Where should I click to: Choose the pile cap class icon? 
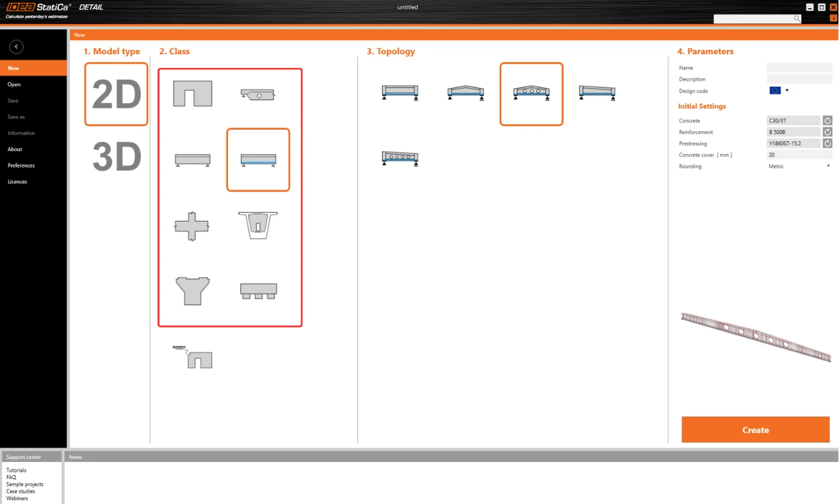(x=258, y=290)
